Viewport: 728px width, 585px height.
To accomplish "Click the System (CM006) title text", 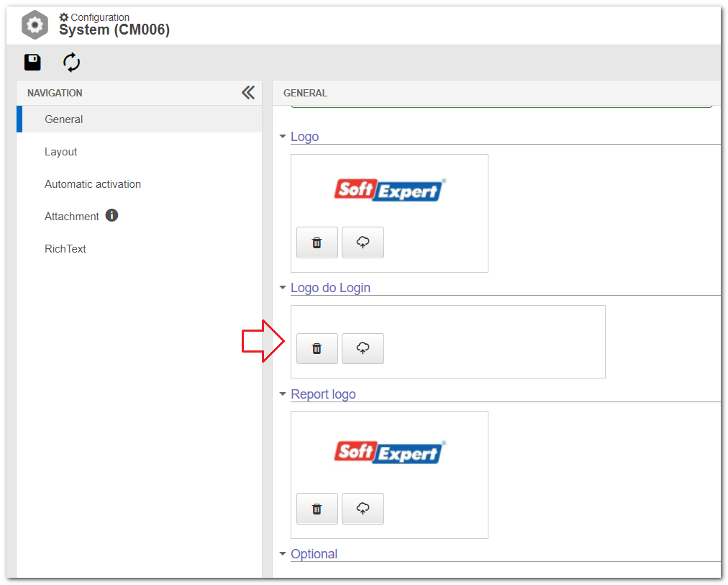I will pyautogui.click(x=114, y=30).
